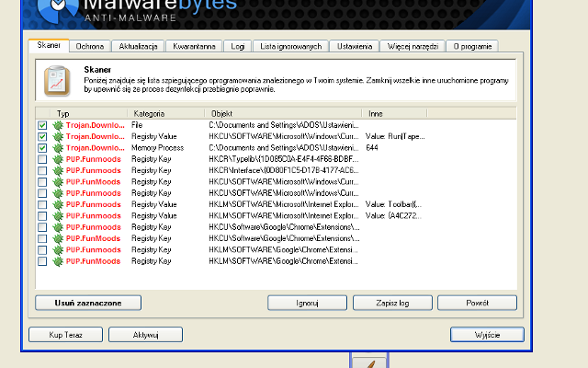The image size is (588, 368).
Task: Check PUP.Funmoods HKCR\Interface row checkbox
Action: coord(42,170)
